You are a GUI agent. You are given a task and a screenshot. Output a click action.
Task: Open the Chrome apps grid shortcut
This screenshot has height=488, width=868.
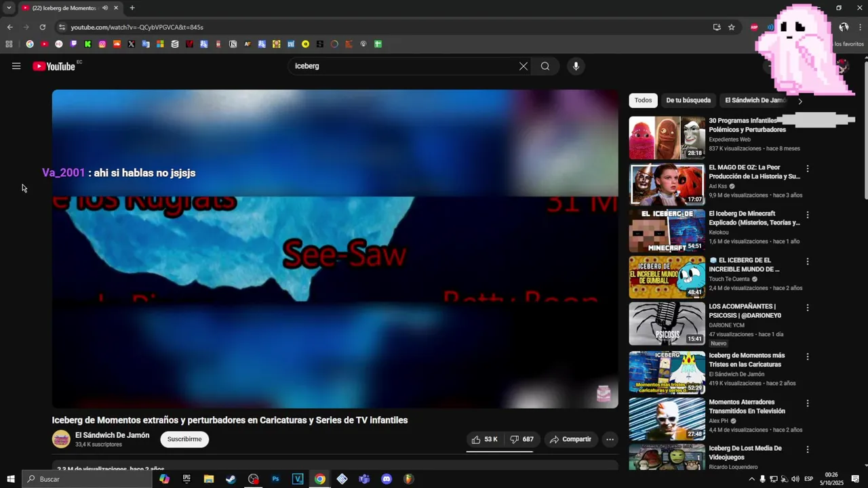tap(9, 44)
